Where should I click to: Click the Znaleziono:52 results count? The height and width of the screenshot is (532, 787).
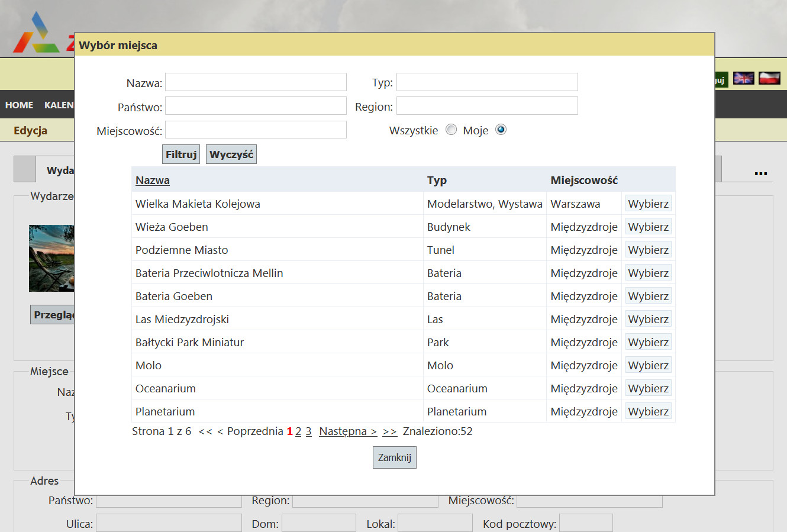pos(438,431)
